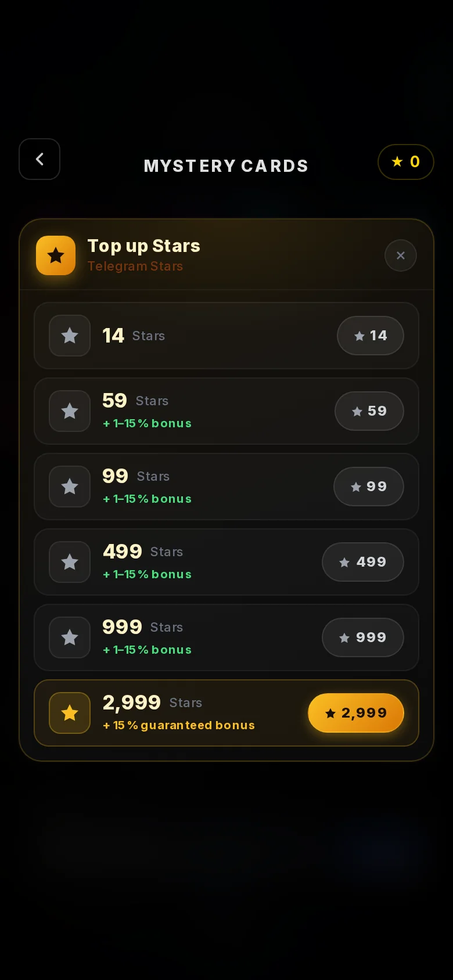Select the 499 Stars package label

(x=143, y=552)
